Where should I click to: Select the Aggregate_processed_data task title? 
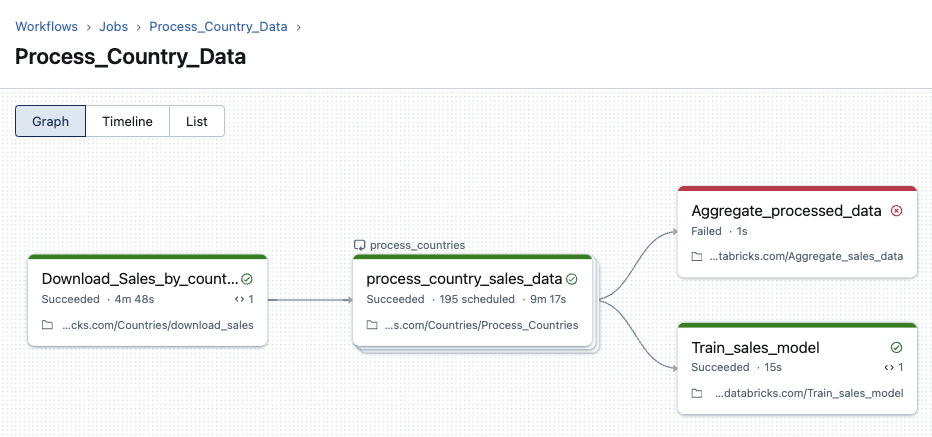click(786, 211)
